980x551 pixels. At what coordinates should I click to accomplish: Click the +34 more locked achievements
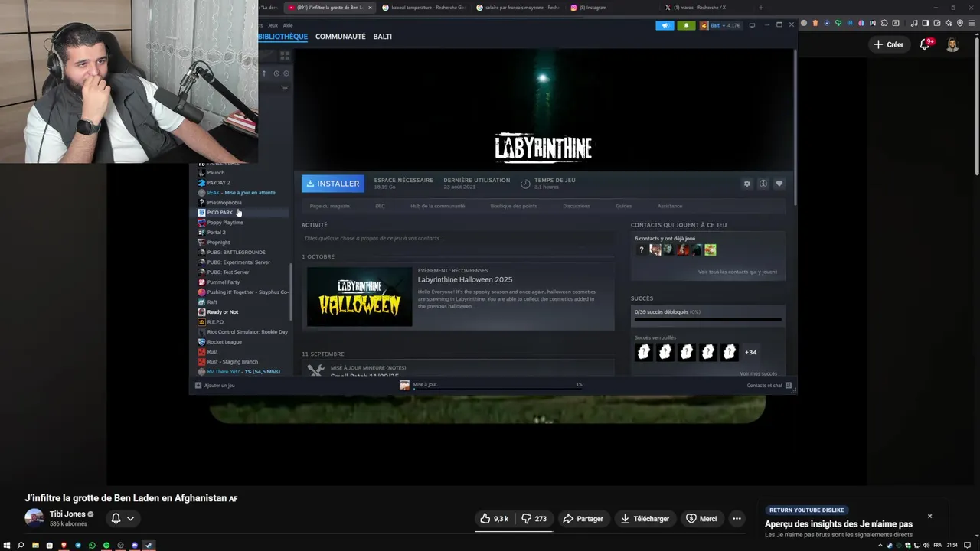click(x=750, y=352)
